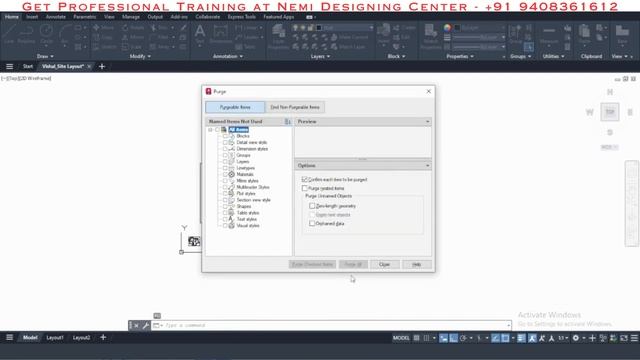Image resolution: width=640 pixels, height=360 pixels.
Task: Click the Table tool in Annotation panel
Action: pos(246,47)
